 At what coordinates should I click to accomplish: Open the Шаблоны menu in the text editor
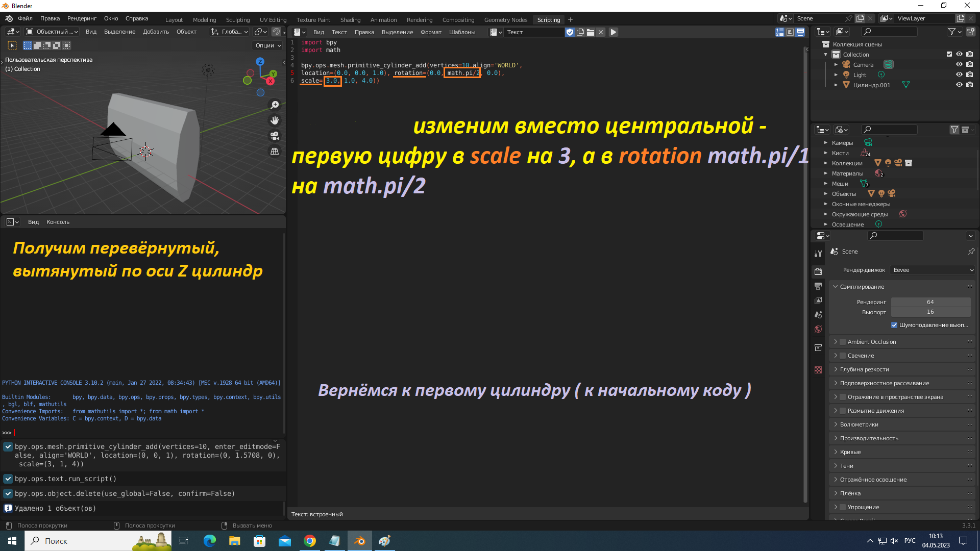tap(462, 32)
